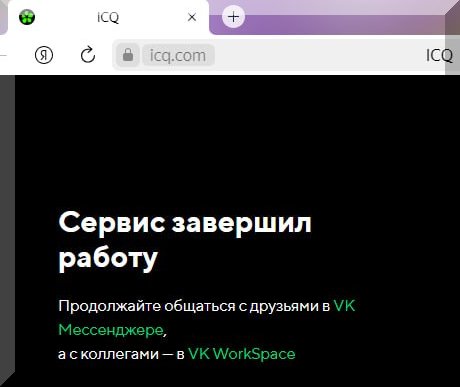This screenshot has width=460, height=387.
Task: Click the icq.com address field
Action: click(178, 55)
